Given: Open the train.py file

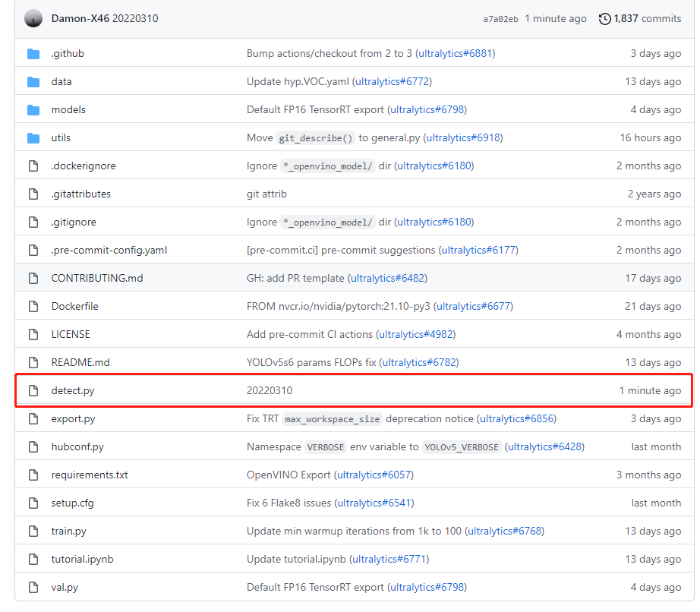Looking at the screenshot, I should pos(69,532).
